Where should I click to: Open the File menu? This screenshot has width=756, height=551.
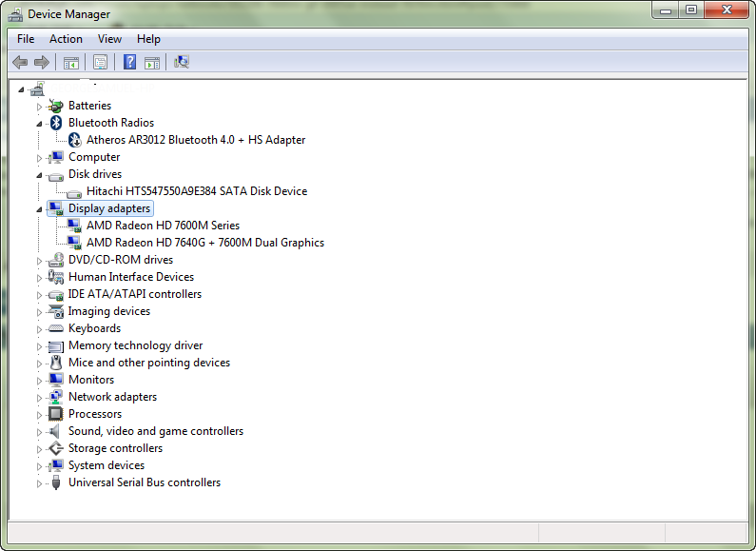tap(26, 39)
